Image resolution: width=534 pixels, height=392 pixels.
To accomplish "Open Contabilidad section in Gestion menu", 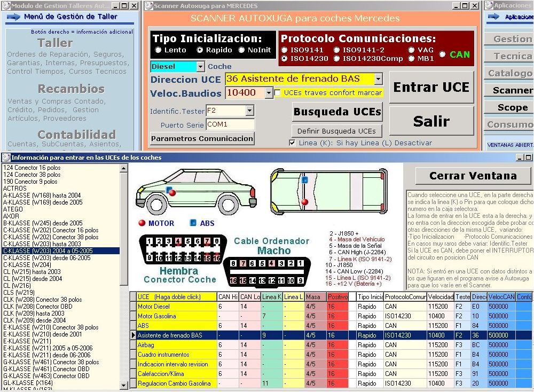I will 76,135.
